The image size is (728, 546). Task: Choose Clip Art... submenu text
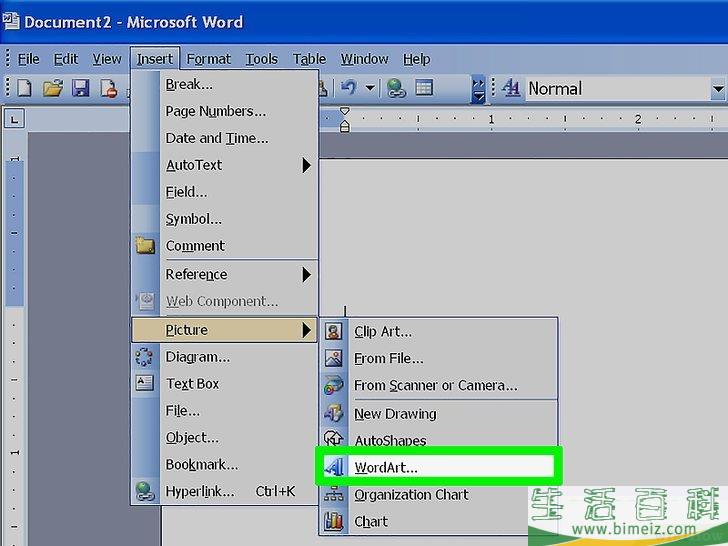pos(383,332)
